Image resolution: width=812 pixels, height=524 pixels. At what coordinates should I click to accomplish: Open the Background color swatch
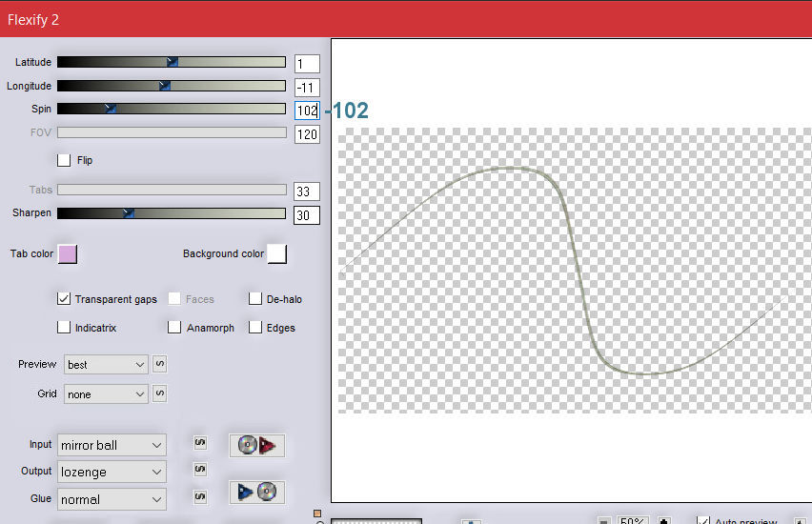[277, 254]
